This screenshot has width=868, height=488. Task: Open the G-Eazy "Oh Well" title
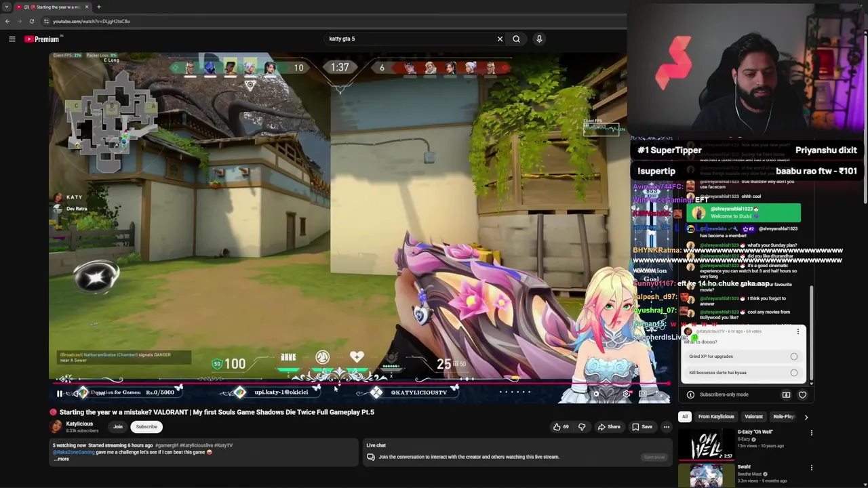tap(755, 432)
